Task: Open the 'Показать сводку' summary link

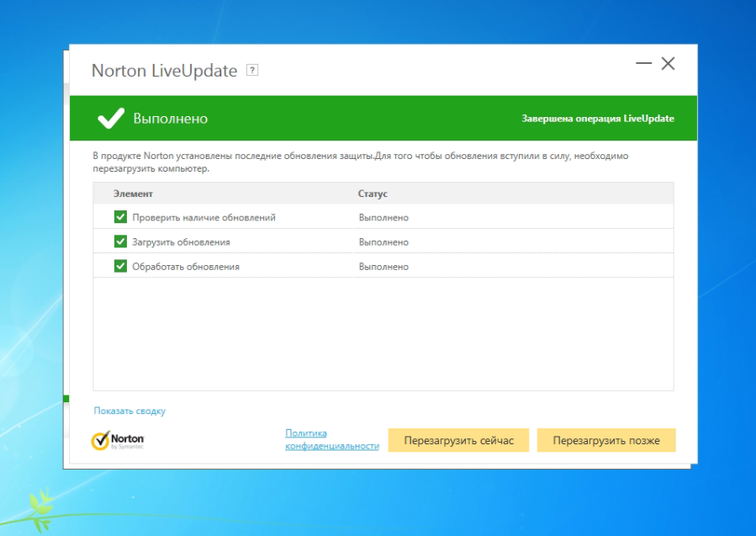Action: 130,411
